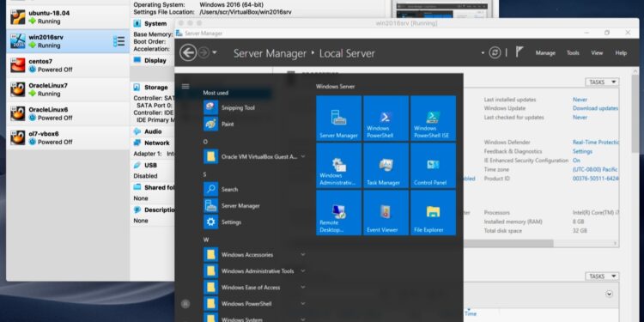Click the Server Manager refresh icon

[495, 52]
